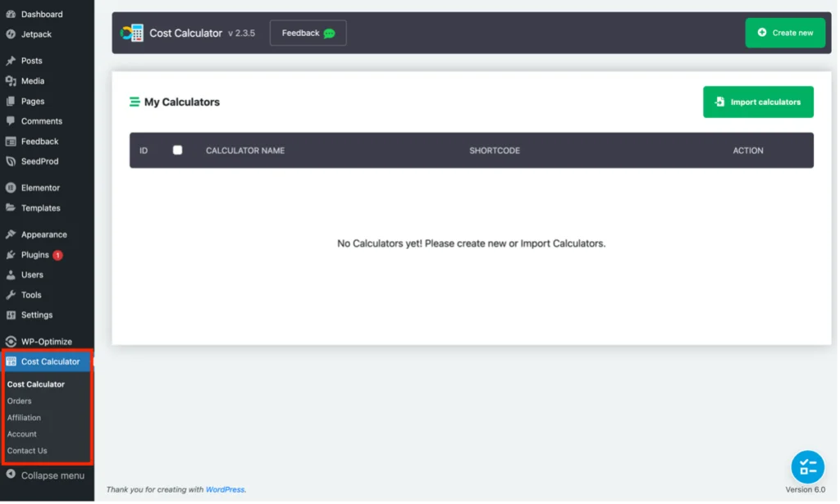Click the Create new button

(x=787, y=33)
